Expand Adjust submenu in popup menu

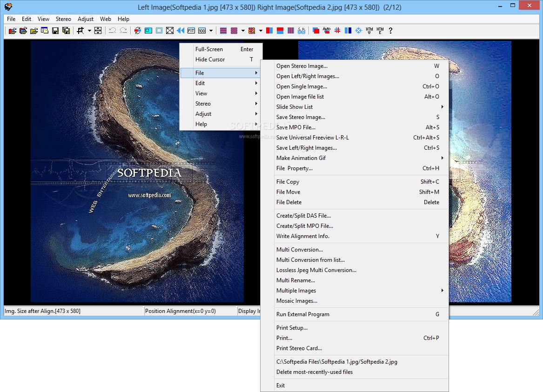click(x=220, y=114)
